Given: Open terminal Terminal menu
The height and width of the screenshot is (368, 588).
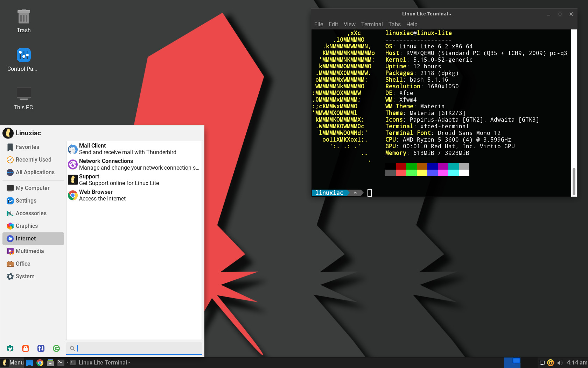Looking at the screenshot, I should [372, 24].
